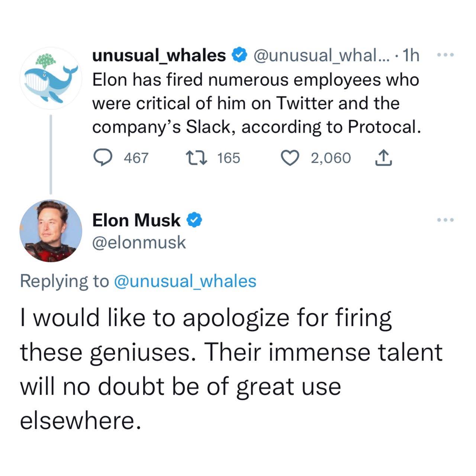
Task: Open the tweet text about fired employees
Action: (x=256, y=103)
